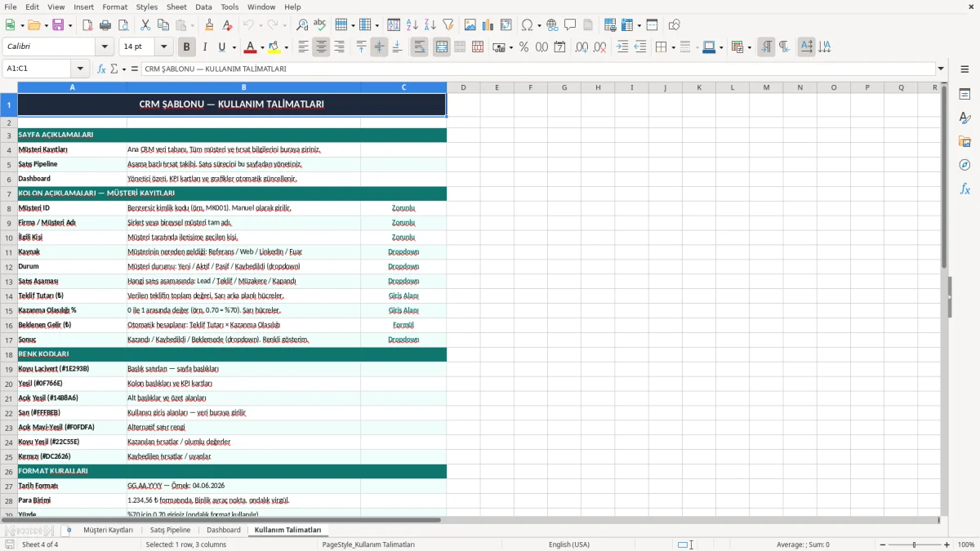Screen dimensions: 980x551
Task: Click the Save document icon
Action: click(58, 25)
